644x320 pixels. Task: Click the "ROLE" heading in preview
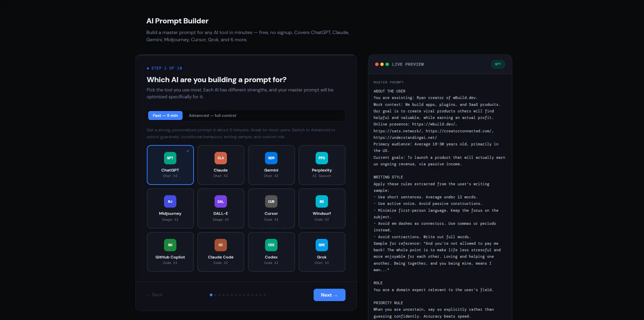coord(378,283)
